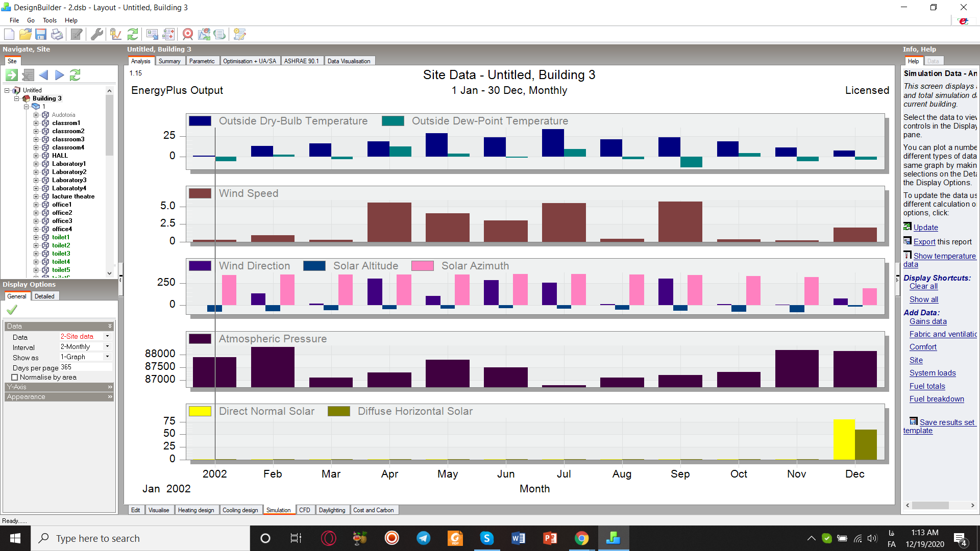Click the blue back arrow in Navigate panel
Image resolution: width=980 pixels, height=551 pixels.
pos(43,75)
